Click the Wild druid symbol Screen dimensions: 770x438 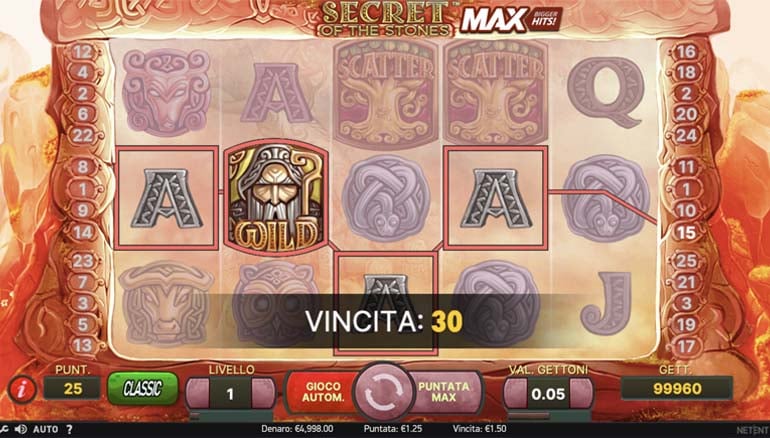pos(276,198)
